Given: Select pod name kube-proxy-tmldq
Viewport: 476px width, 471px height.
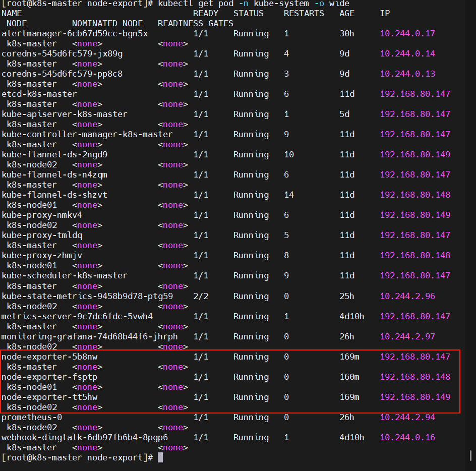Looking at the screenshot, I should point(42,235).
